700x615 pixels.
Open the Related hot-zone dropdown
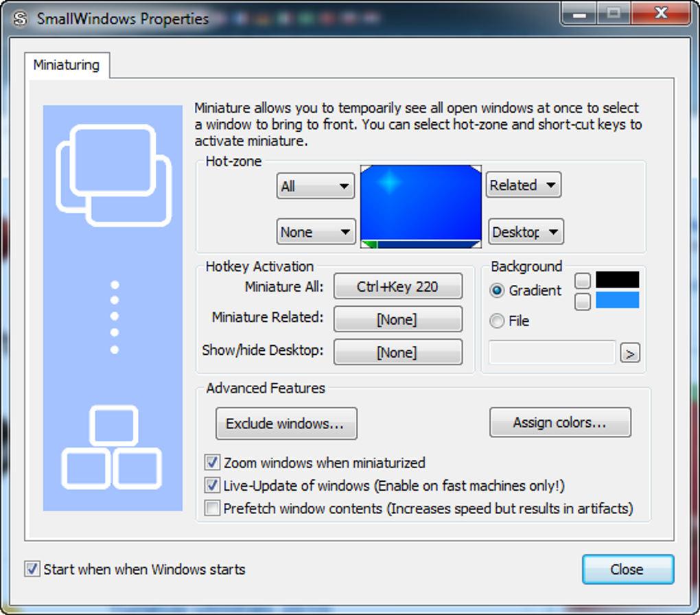coord(523,185)
